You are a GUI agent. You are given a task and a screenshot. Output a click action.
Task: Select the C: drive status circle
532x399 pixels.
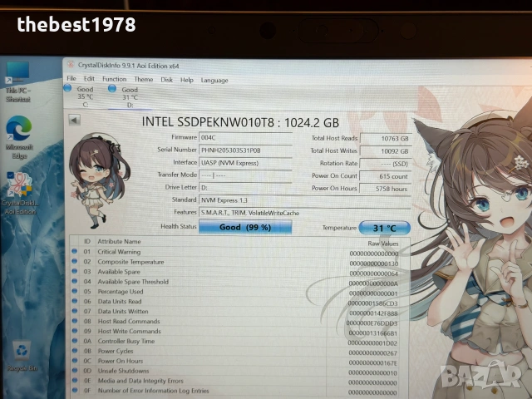pyautogui.click(x=67, y=88)
